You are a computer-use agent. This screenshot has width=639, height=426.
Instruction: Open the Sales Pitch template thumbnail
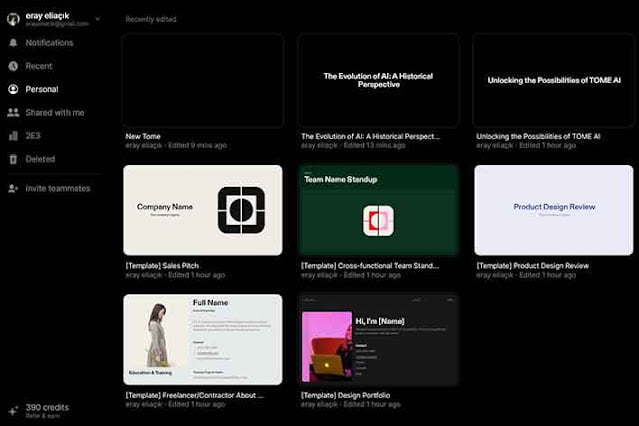[x=203, y=210]
